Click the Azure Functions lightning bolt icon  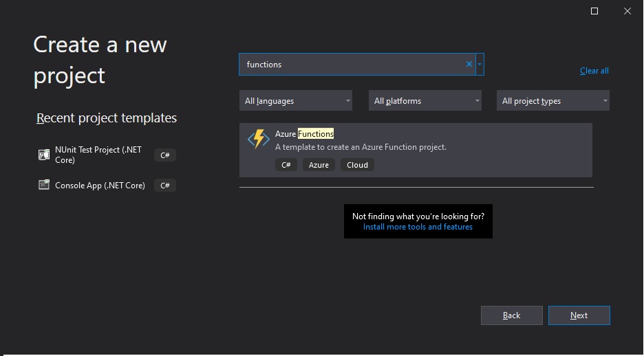[x=258, y=139]
